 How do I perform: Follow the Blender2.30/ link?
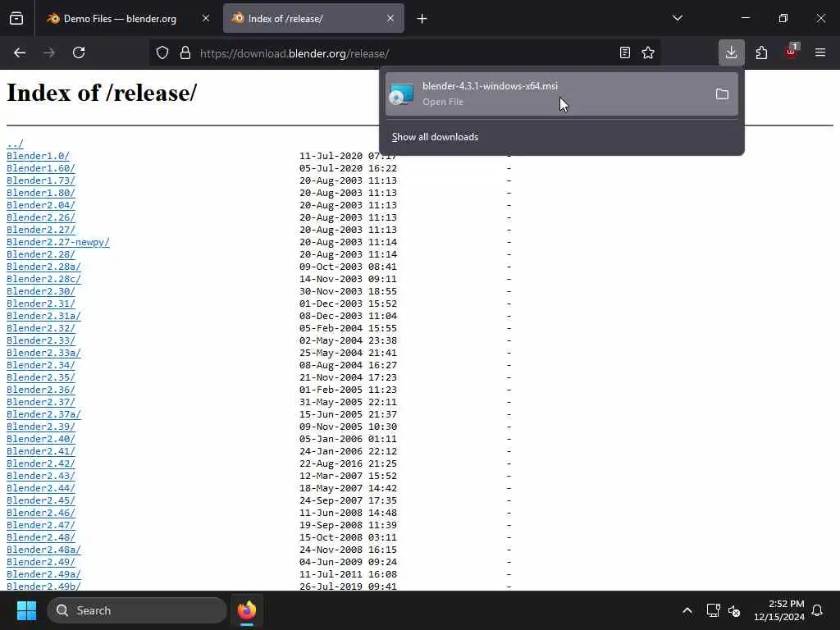[x=41, y=291]
